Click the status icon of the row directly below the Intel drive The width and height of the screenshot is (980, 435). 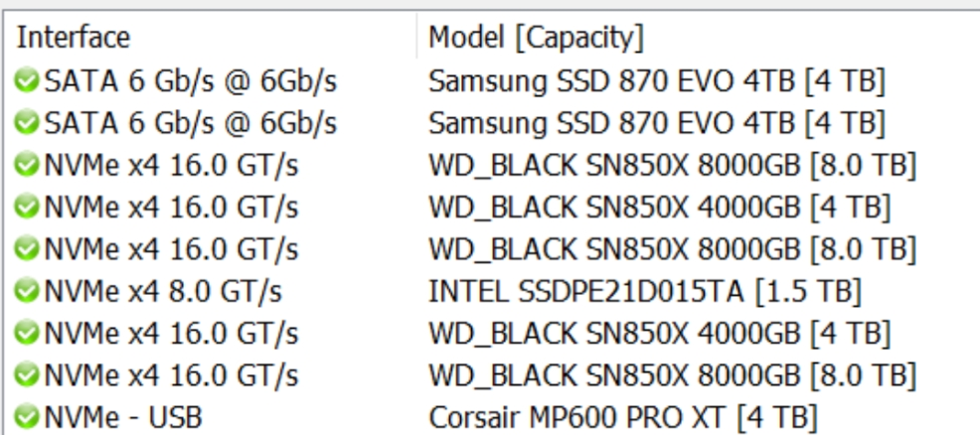28,334
